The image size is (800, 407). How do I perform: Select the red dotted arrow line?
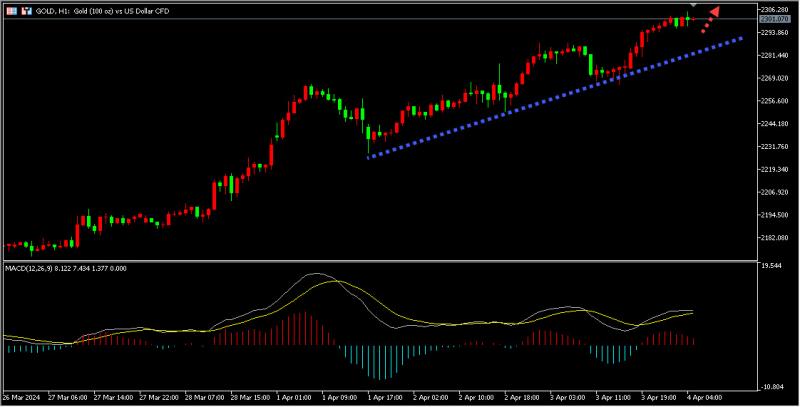(705, 27)
